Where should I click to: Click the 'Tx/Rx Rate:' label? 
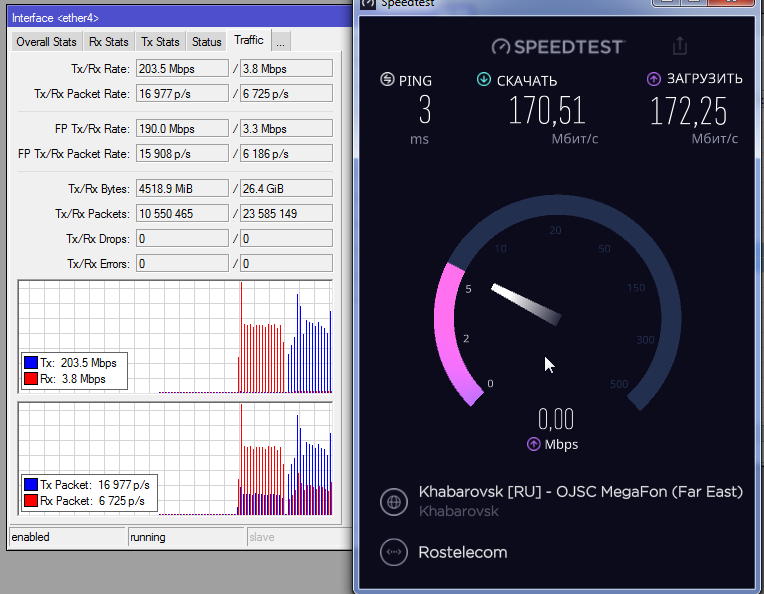pyautogui.click(x=100, y=69)
